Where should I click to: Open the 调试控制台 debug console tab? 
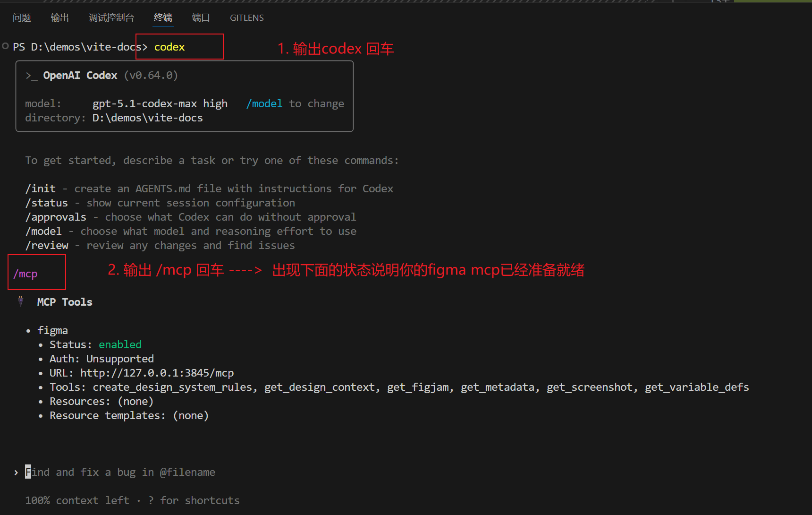[x=111, y=18]
